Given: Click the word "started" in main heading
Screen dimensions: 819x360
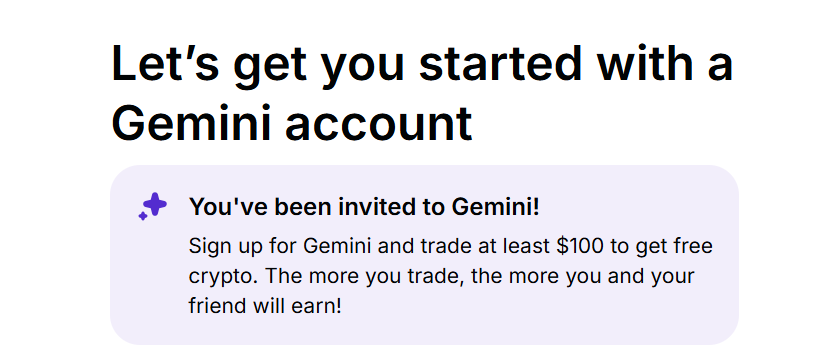Looking at the screenshot, I should 500,65.
